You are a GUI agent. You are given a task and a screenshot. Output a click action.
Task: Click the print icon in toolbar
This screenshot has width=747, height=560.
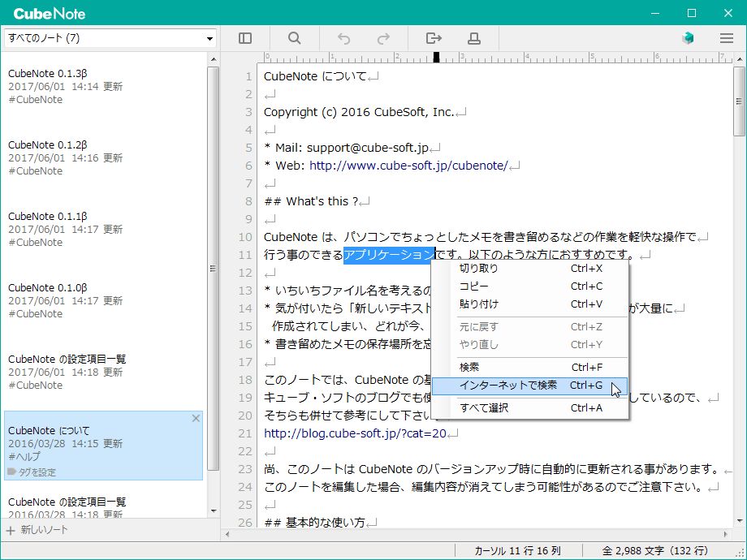[x=474, y=38]
